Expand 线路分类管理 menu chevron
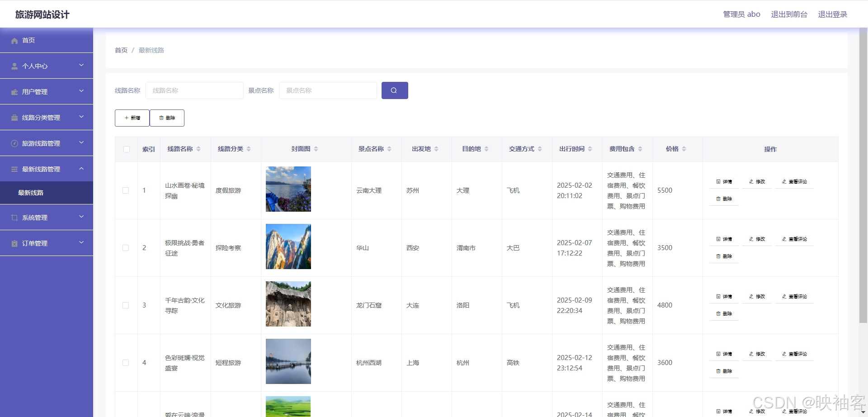This screenshot has width=868, height=417. click(81, 117)
